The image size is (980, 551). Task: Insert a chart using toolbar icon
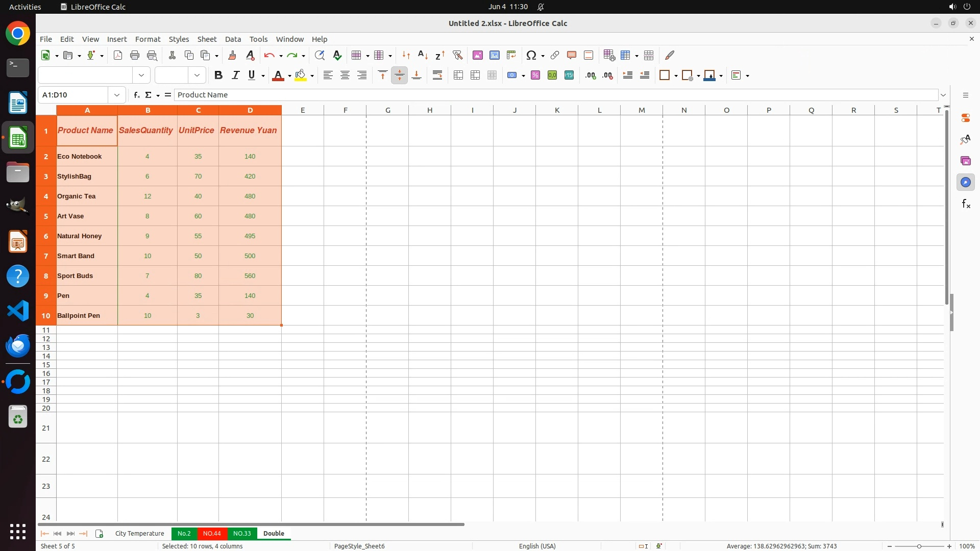click(494, 55)
